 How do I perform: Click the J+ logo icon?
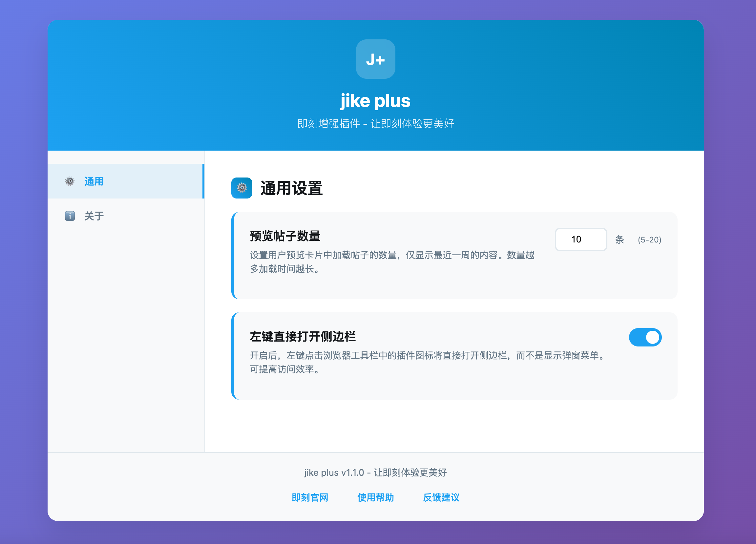point(375,59)
